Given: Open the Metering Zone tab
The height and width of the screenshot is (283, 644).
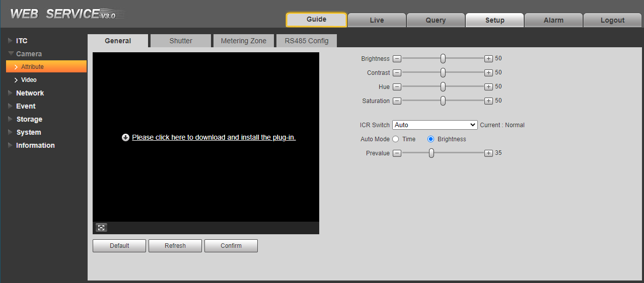Looking at the screenshot, I should tap(244, 41).
